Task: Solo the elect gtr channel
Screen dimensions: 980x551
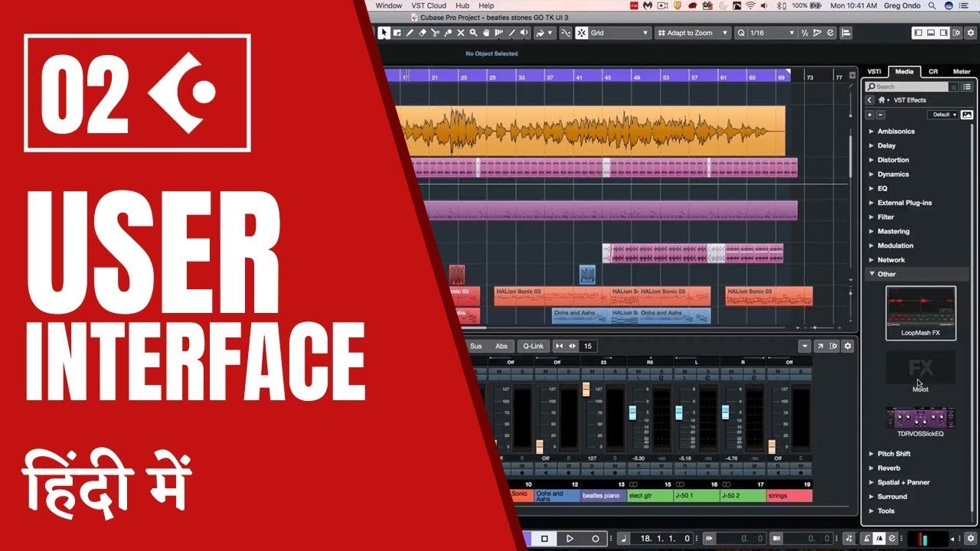Action: click(661, 371)
